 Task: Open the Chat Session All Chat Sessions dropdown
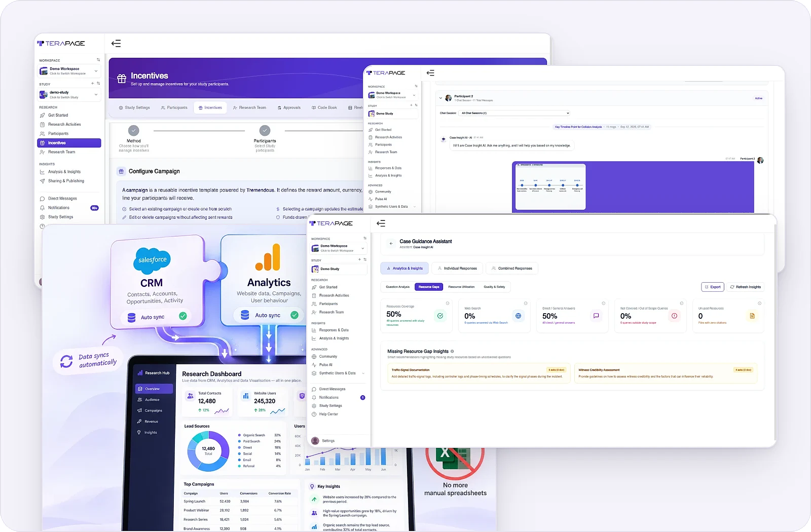[514, 113]
